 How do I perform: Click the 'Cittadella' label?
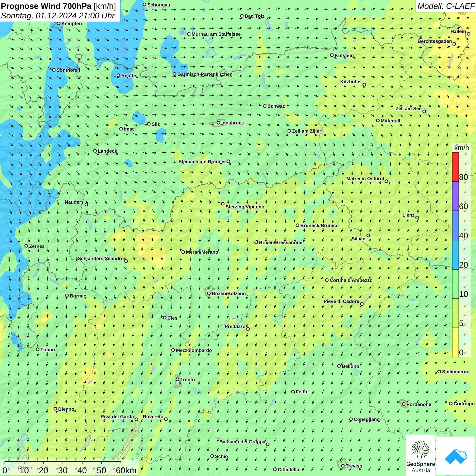[x=288, y=470]
